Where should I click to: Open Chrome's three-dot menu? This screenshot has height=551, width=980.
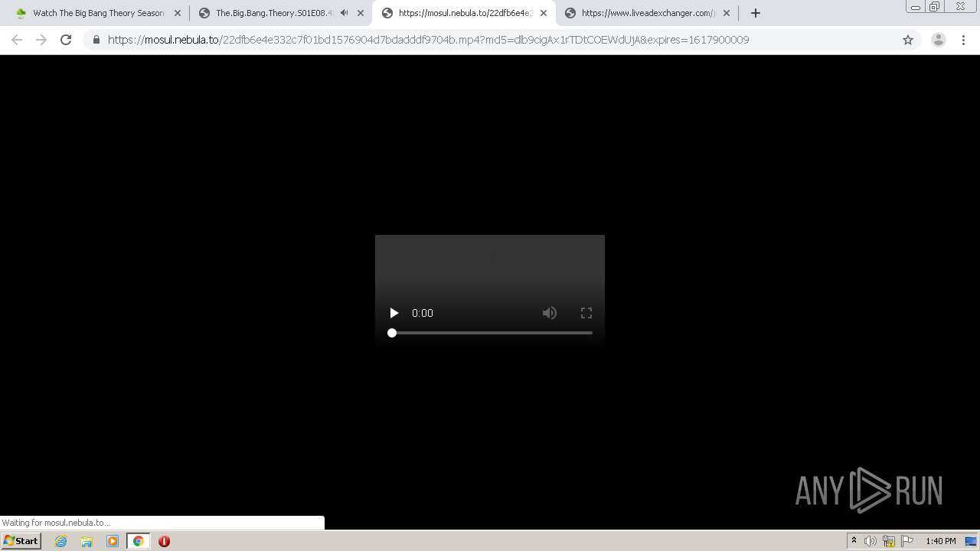[x=963, y=40]
